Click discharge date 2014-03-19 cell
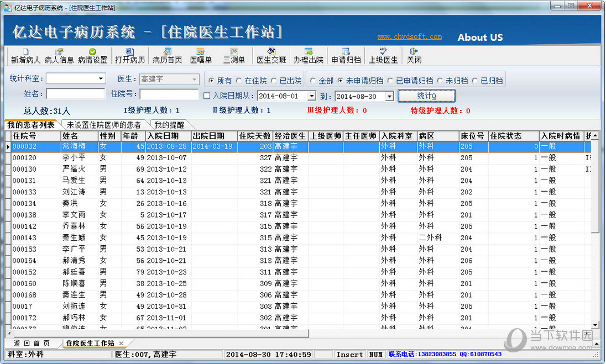This screenshot has width=606, height=364. coord(214,146)
